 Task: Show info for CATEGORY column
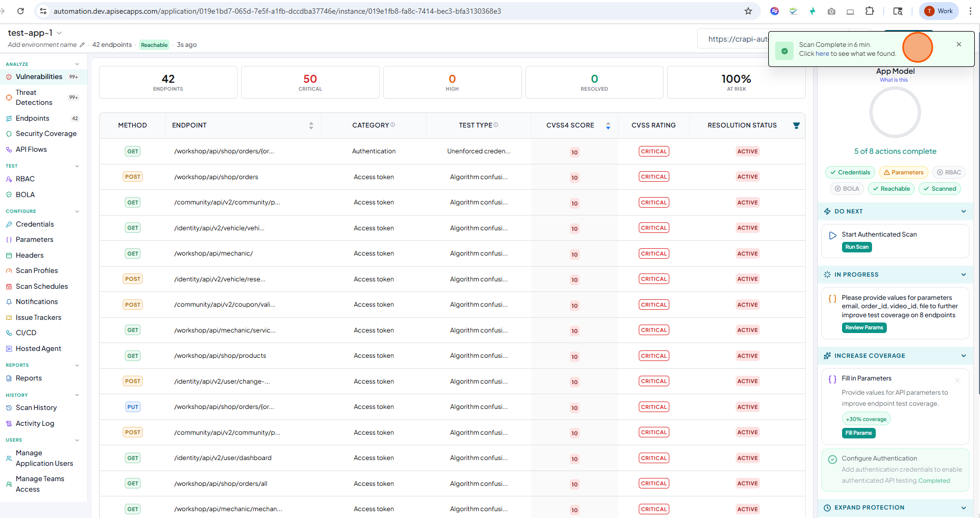click(393, 125)
